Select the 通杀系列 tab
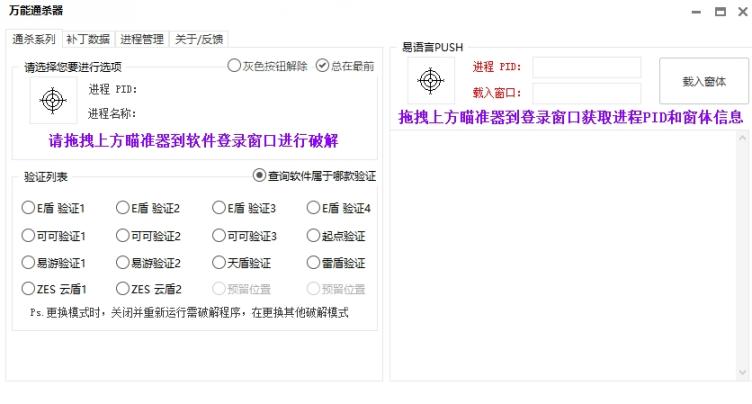 (35, 39)
